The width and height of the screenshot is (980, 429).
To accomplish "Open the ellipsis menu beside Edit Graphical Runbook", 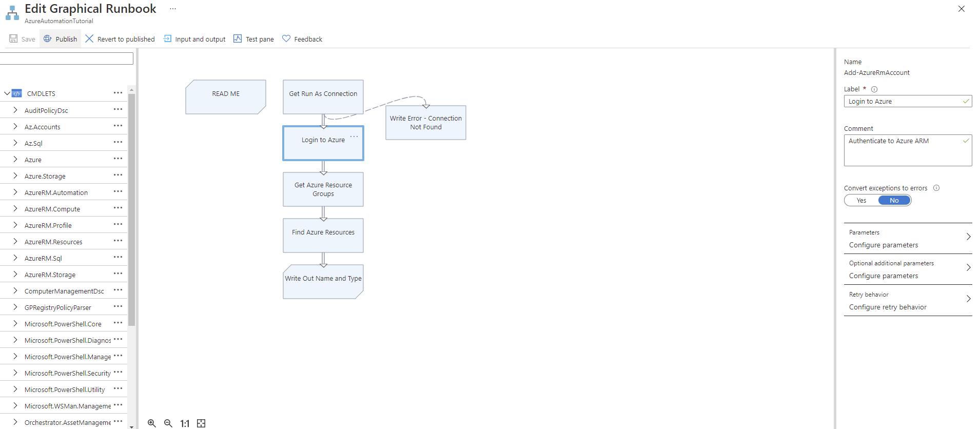I will tap(173, 9).
